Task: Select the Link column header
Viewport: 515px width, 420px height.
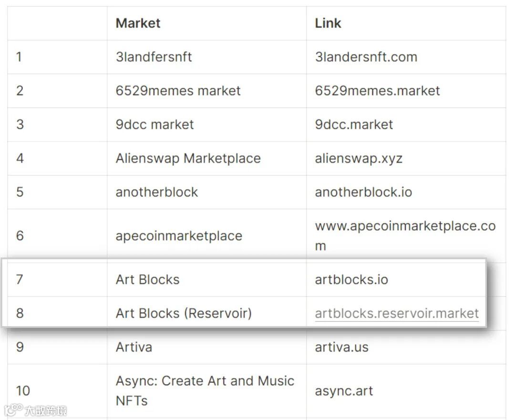Action: (328, 23)
